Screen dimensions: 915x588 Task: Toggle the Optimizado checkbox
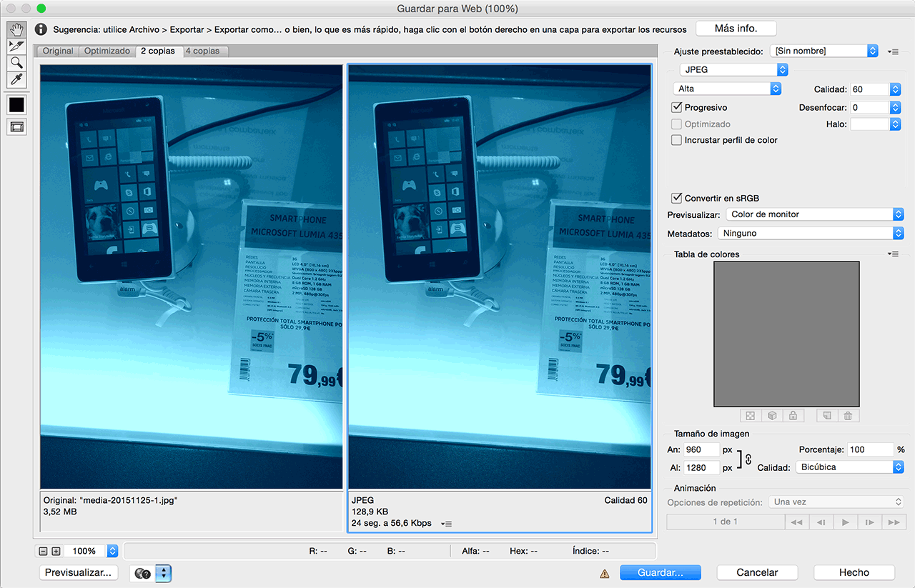676,124
